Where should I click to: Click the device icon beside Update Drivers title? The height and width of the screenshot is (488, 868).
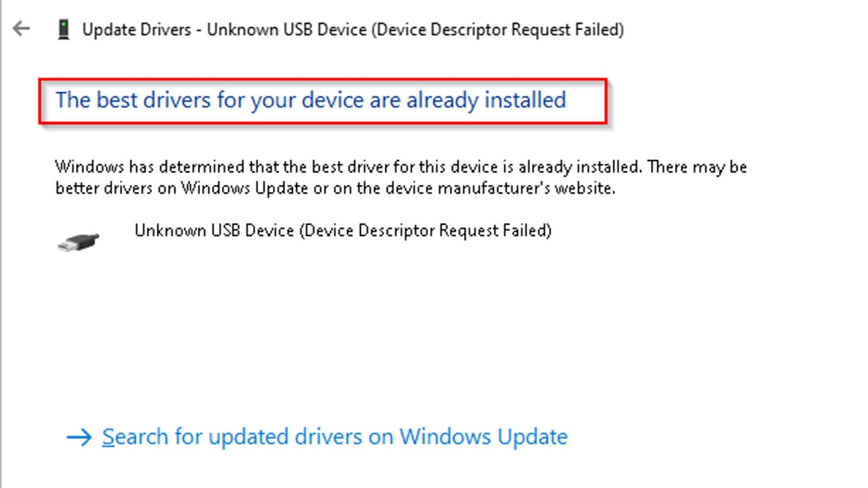point(63,29)
